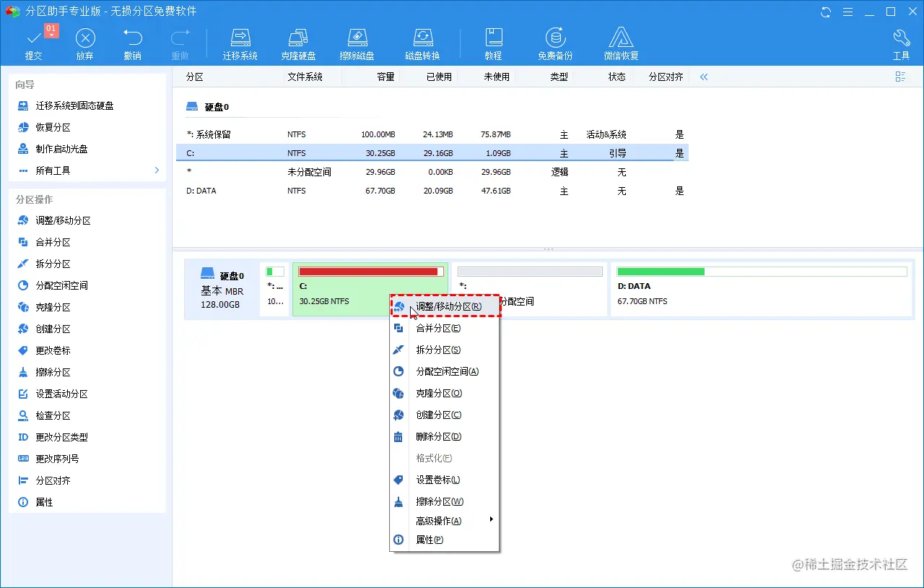Launch 微信恢复 (WeChat Recovery)
Image resolution: width=924 pixels, height=588 pixels.
(620, 42)
